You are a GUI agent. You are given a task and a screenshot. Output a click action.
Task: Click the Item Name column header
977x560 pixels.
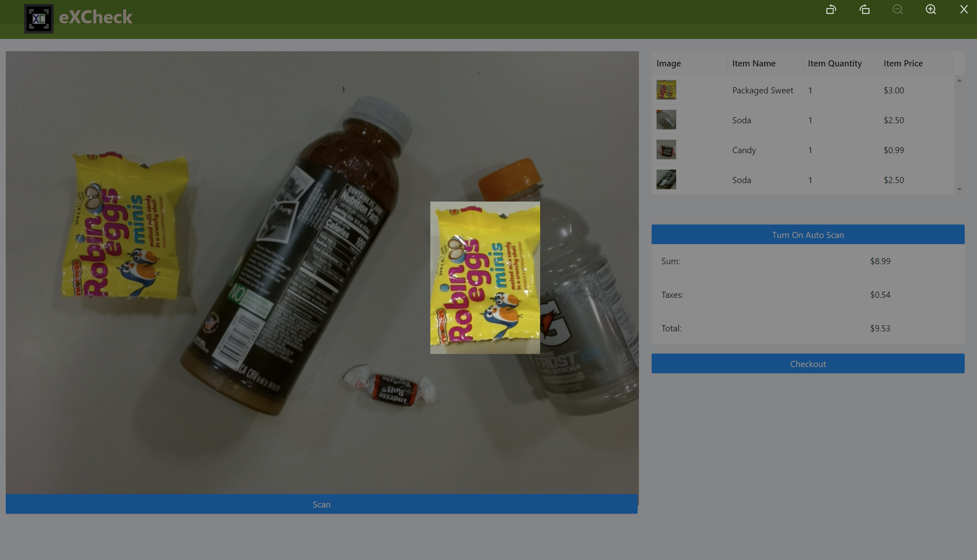[x=754, y=63]
